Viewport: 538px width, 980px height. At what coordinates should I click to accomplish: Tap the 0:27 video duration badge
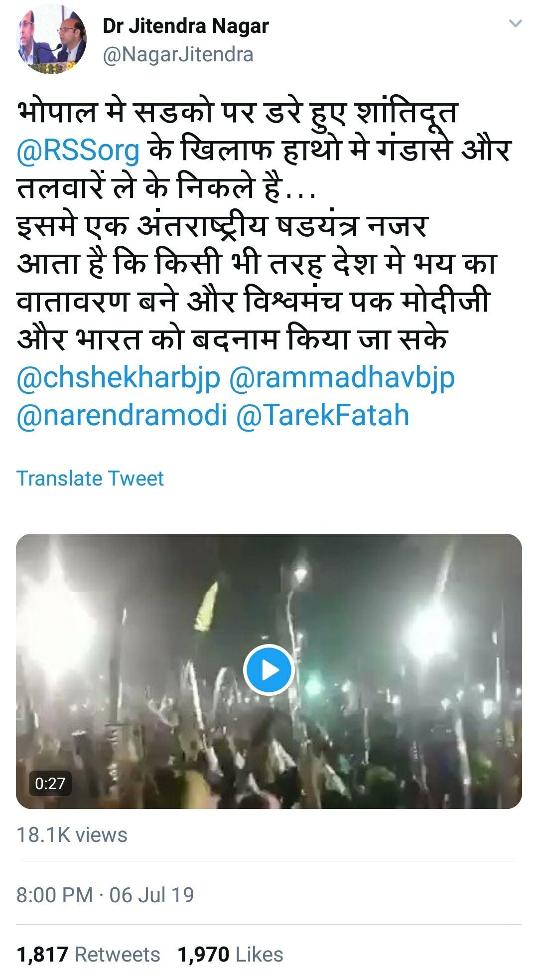pos(50,783)
